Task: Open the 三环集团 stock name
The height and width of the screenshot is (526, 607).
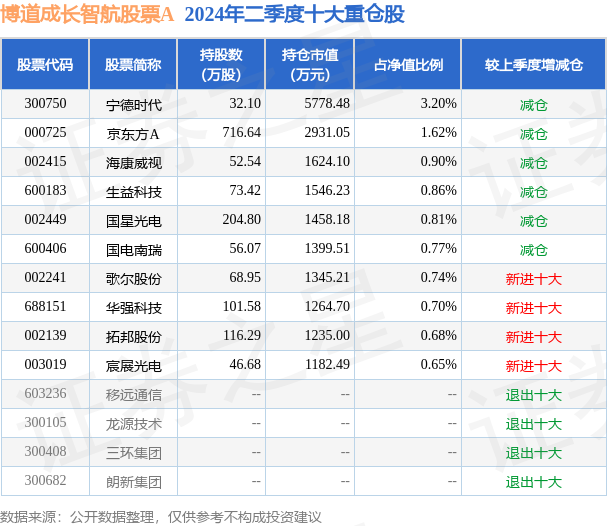Action: [x=133, y=453]
